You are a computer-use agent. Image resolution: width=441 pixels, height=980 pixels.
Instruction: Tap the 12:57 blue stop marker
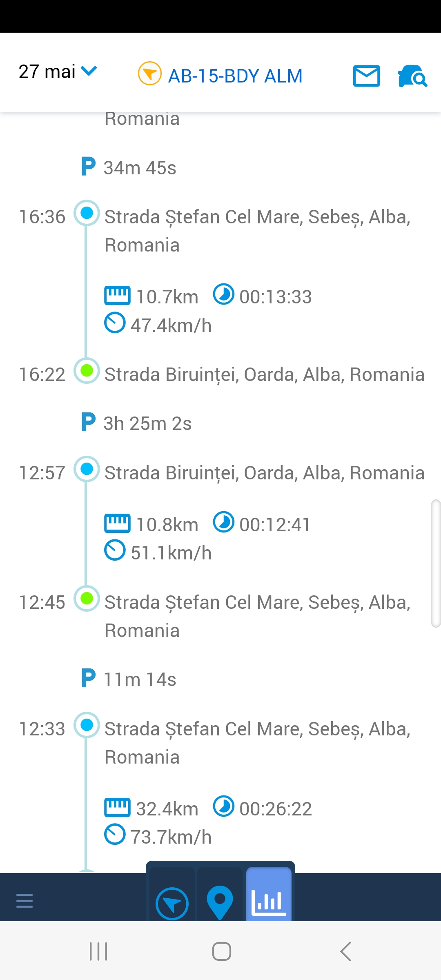[87, 469]
